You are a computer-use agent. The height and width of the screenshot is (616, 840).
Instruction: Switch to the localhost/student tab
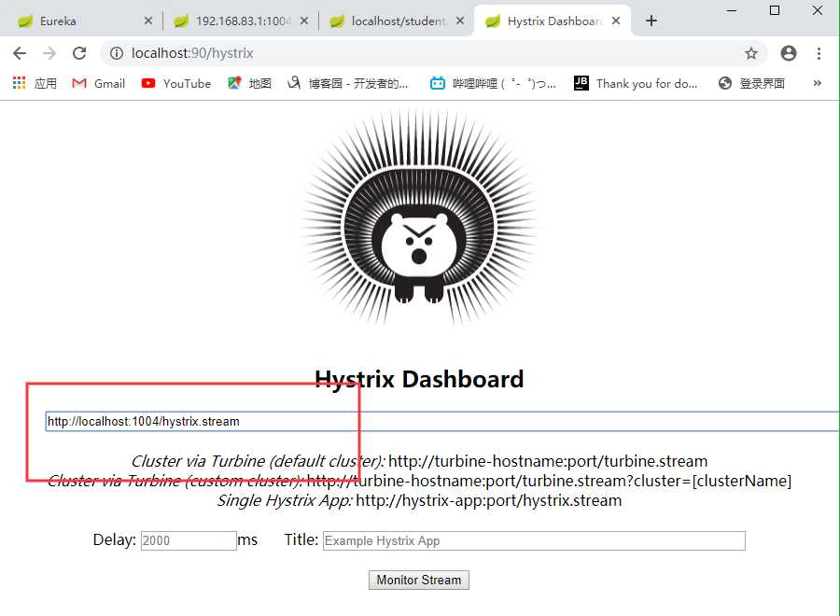[398, 21]
